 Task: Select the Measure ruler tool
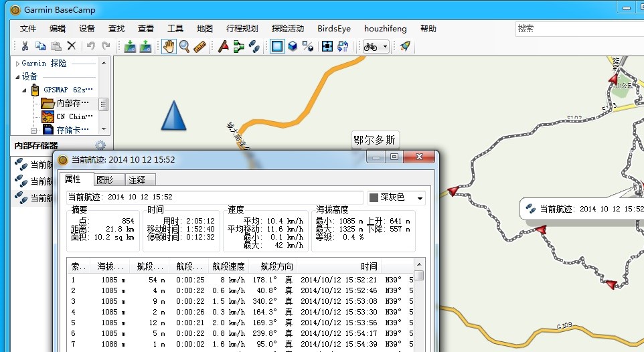(x=199, y=46)
